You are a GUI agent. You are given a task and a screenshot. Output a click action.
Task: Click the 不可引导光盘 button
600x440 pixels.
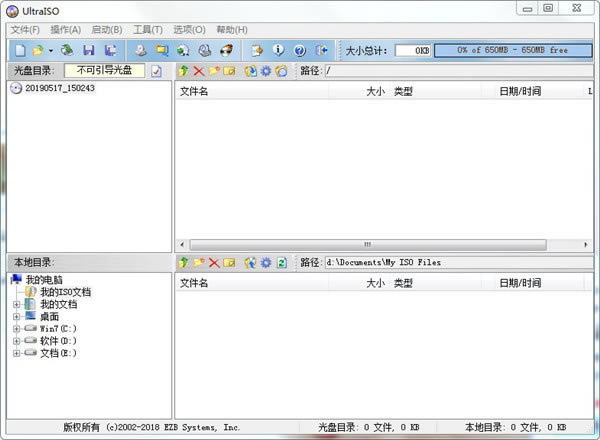pyautogui.click(x=104, y=71)
